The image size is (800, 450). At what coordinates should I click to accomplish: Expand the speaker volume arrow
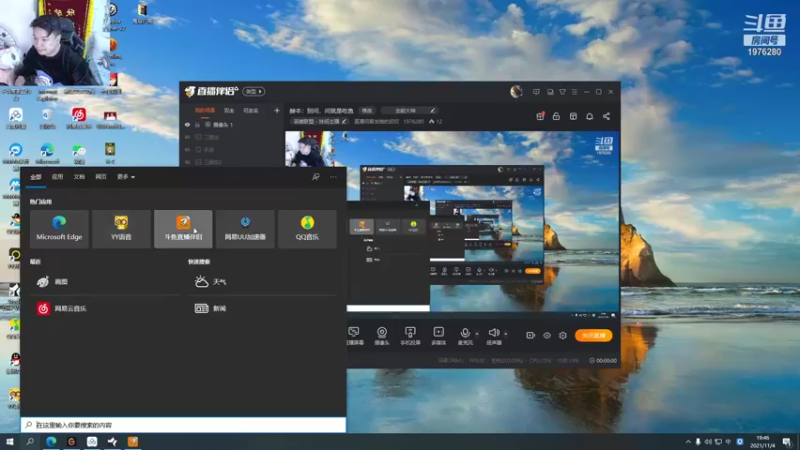click(x=506, y=334)
